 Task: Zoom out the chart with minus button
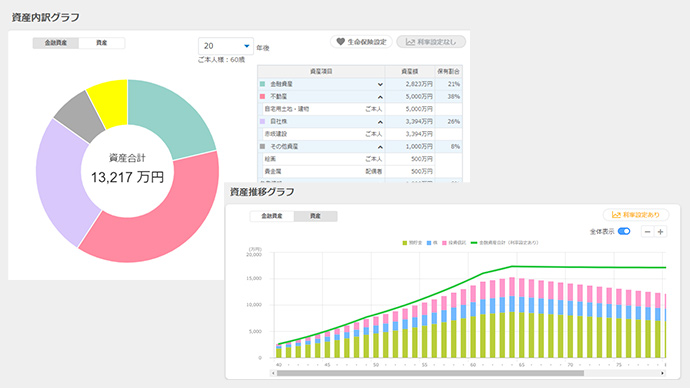647,232
